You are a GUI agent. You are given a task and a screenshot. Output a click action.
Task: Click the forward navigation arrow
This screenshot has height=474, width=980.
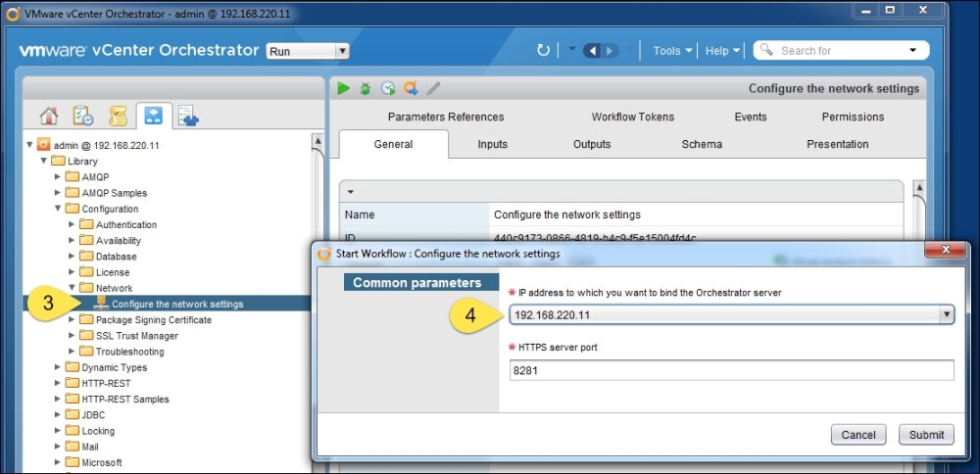(x=610, y=51)
